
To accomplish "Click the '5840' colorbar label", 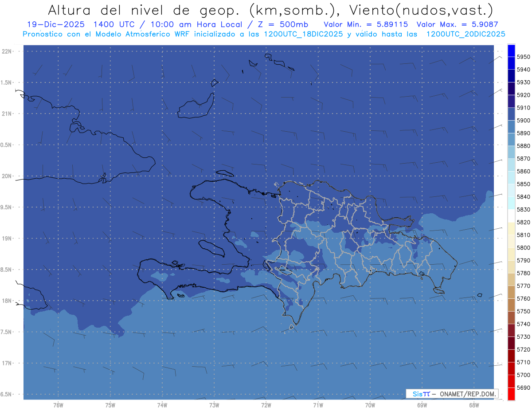I will [x=524, y=197].
